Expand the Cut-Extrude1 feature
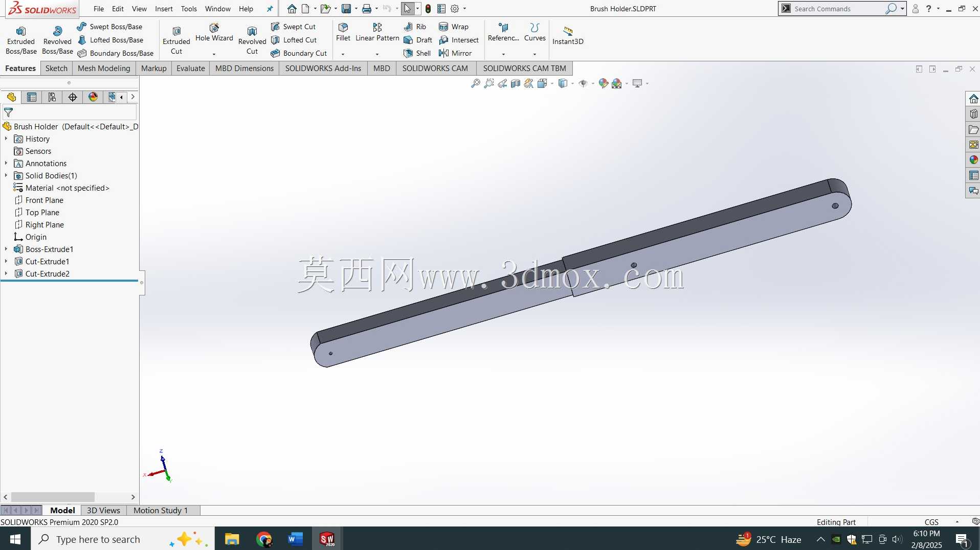Viewport: 980px width, 550px height. 6,261
